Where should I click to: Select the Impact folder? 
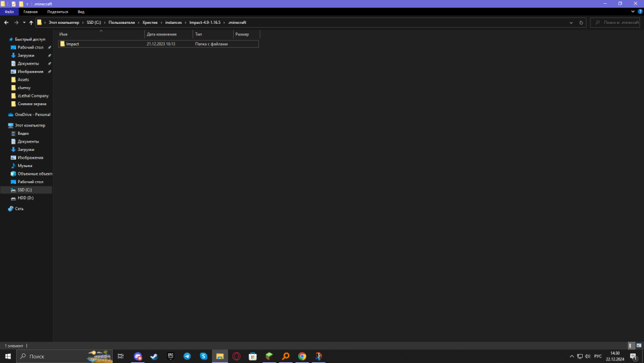click(x=158, y=44)
